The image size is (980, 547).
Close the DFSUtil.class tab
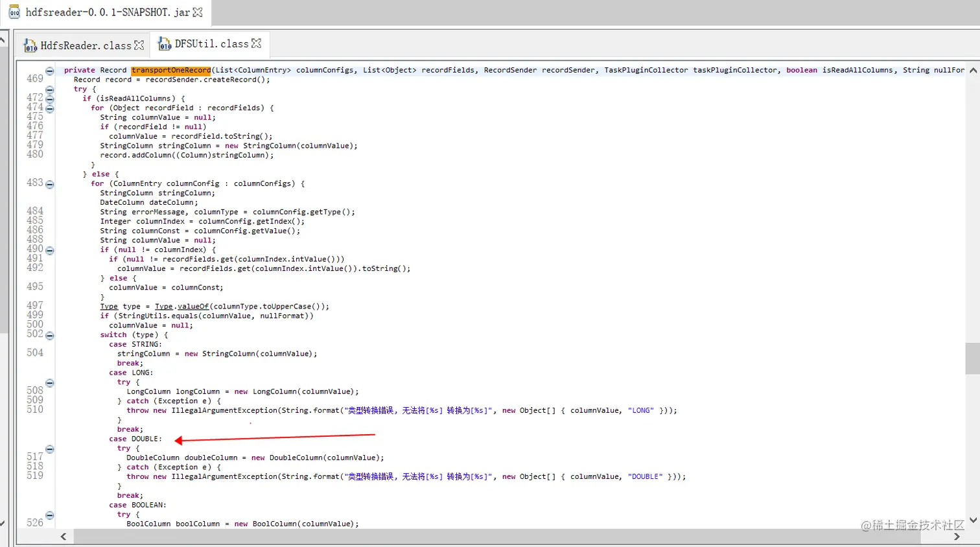tap(256, 43)
